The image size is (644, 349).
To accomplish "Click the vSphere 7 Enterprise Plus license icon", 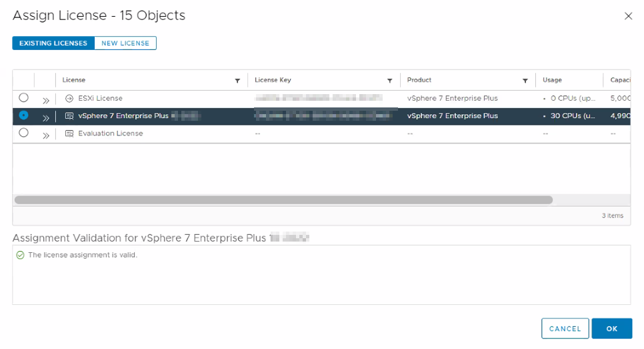I will tap(69, 116).
